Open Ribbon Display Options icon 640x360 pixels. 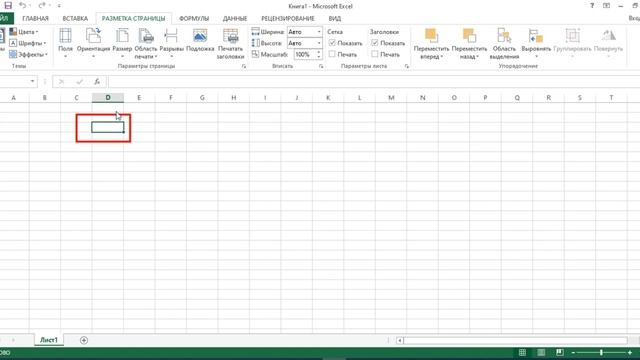point(607,6)
